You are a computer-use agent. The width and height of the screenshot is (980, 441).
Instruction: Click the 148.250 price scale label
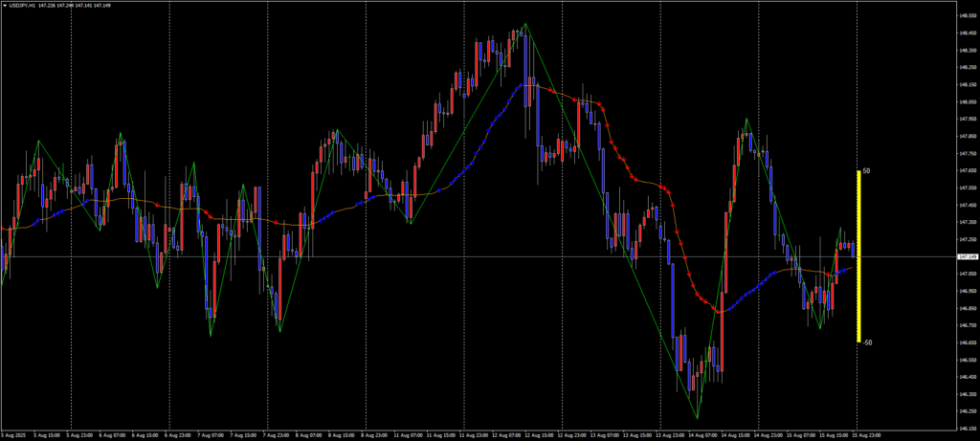[967, 68]
